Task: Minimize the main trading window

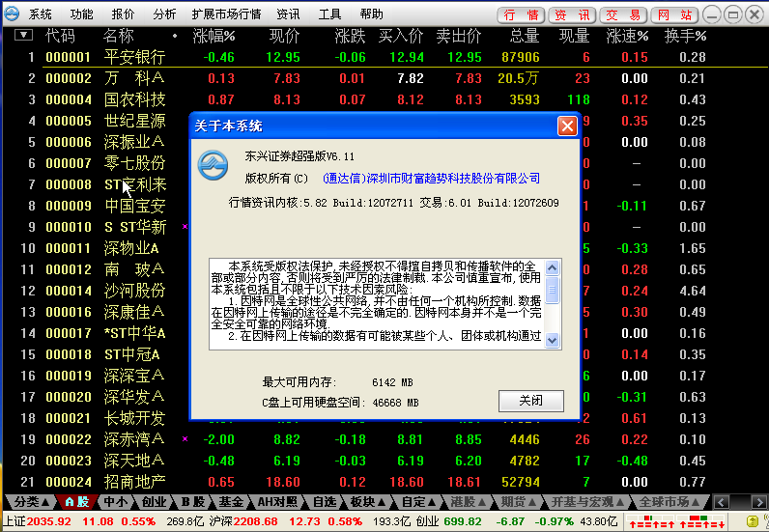Action: 712,14
